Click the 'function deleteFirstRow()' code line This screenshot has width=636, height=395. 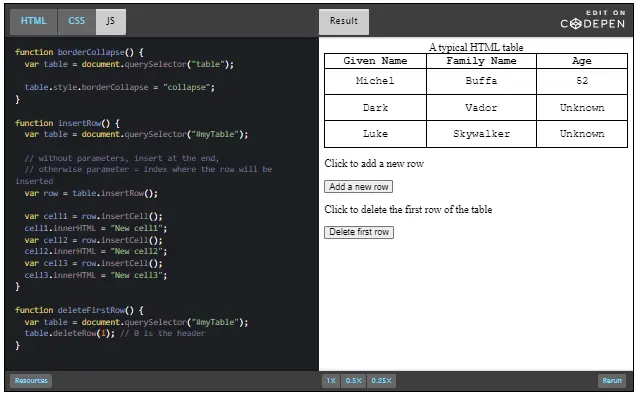79,311
